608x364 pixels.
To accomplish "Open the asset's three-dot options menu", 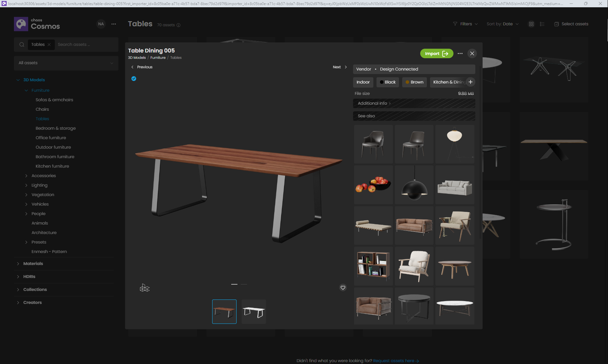I will pos(460,53).
